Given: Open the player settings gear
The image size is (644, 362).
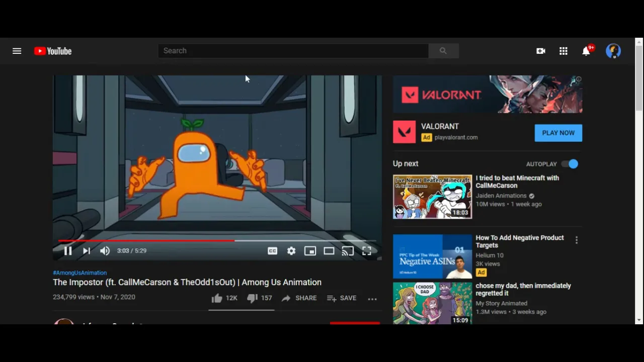Looking at the screenshot, I should click(x=291, y=251).
